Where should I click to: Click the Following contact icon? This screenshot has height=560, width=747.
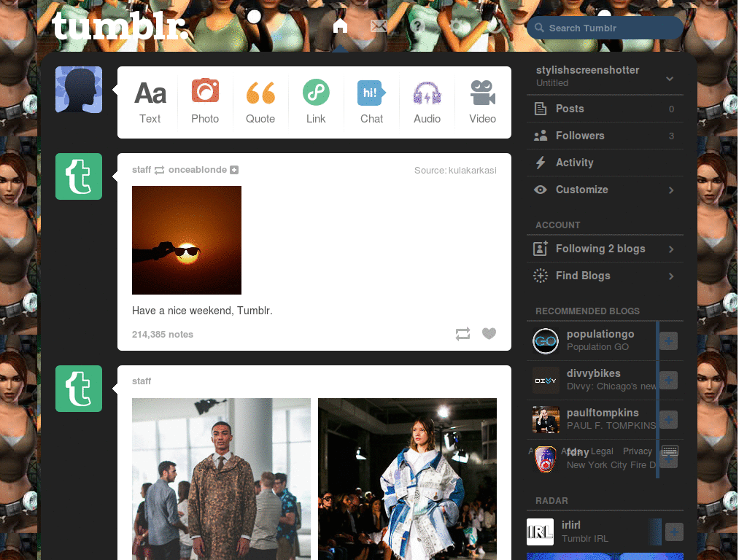(541, 249)
